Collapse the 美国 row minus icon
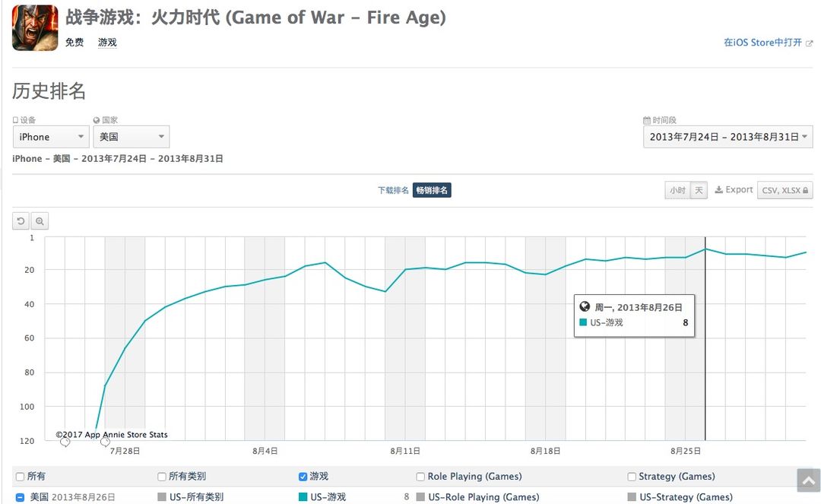 [x=20, y=497]
